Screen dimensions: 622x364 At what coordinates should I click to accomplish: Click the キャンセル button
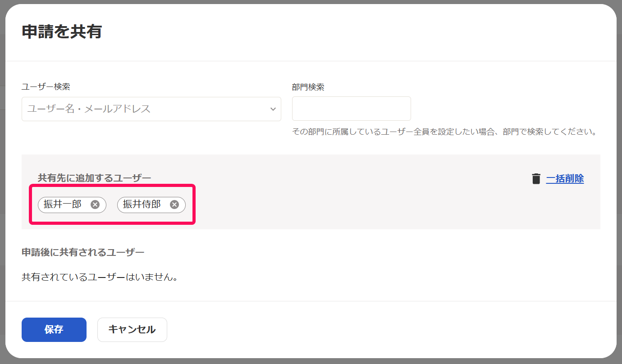132,330
